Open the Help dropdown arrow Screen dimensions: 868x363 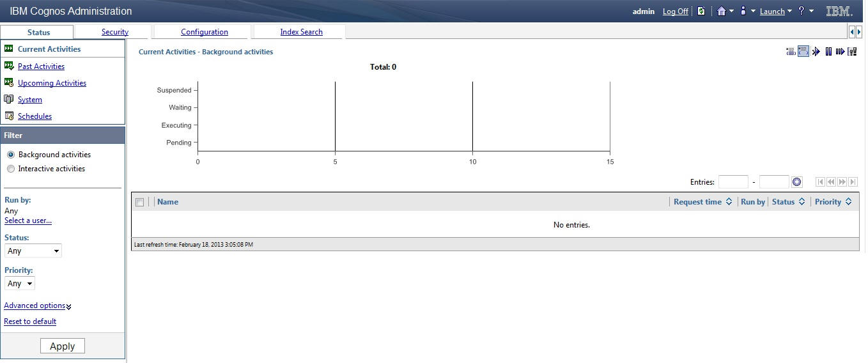(812, 12)
